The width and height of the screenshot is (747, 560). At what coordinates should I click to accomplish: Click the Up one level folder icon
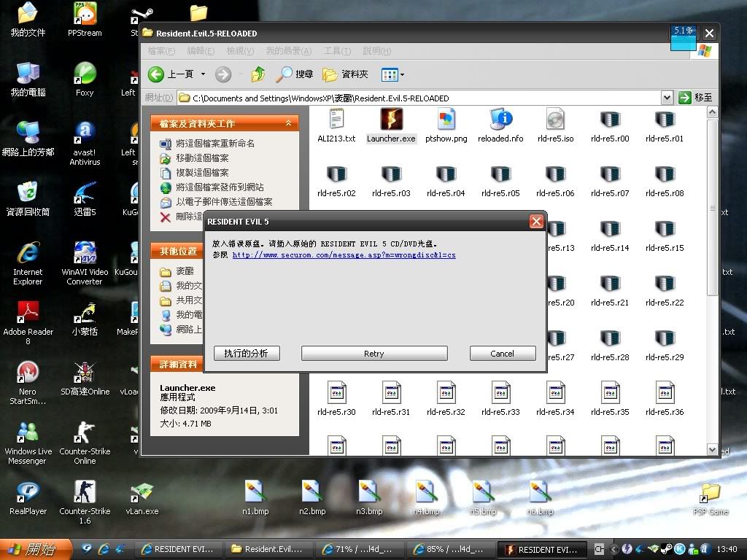(x=258, y=74)
